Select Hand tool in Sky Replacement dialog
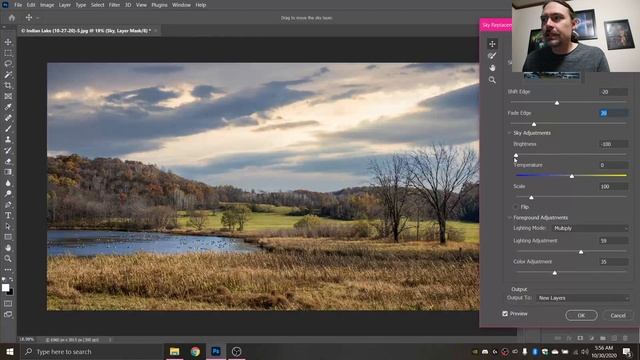This screenshot has height=360, width=640. click(492, 68)
